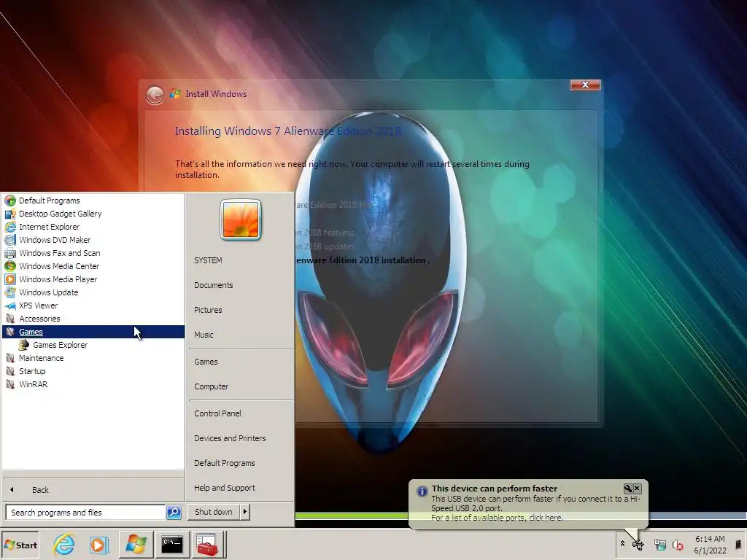Viewport: 747px width, 560px height.
Task: Open Windows Fax and Scan
Action: click(x=93, y=253)
